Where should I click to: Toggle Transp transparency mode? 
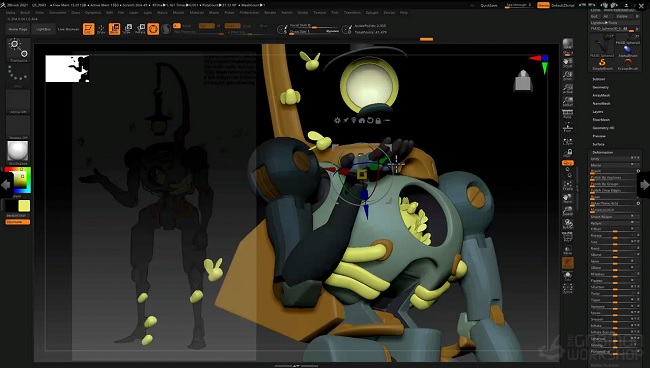pyautogui.click(x=568, y=249)
